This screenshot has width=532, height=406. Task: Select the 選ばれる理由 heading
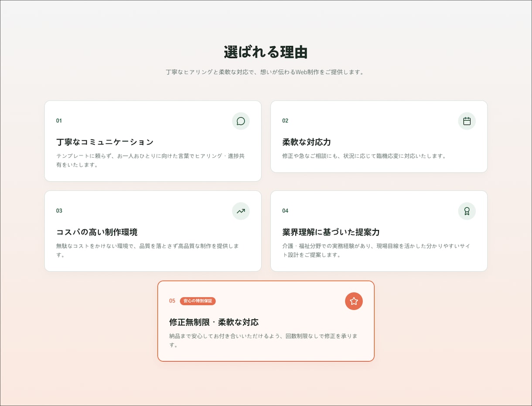click(266, 52)
